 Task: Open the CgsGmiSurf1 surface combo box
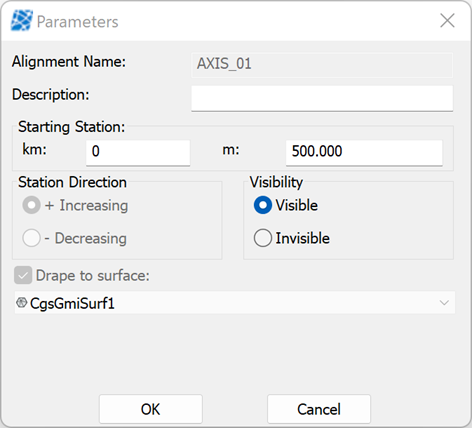235,303
